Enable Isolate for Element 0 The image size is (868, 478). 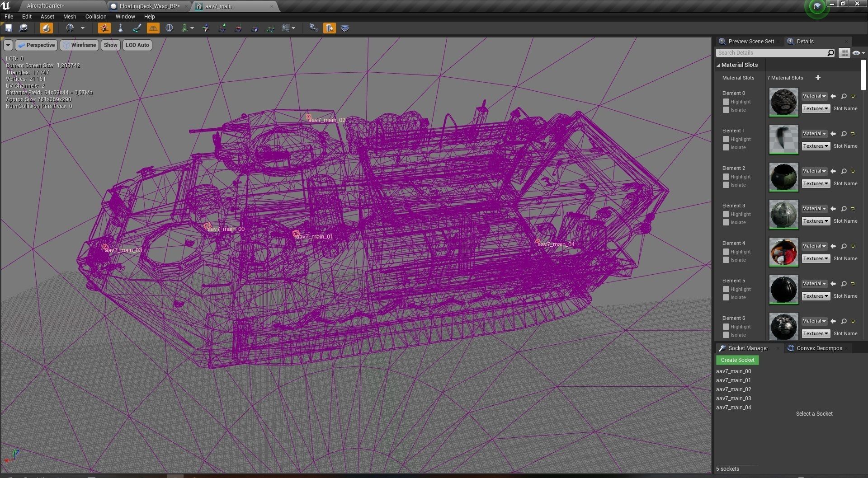[x=726, y=110]
